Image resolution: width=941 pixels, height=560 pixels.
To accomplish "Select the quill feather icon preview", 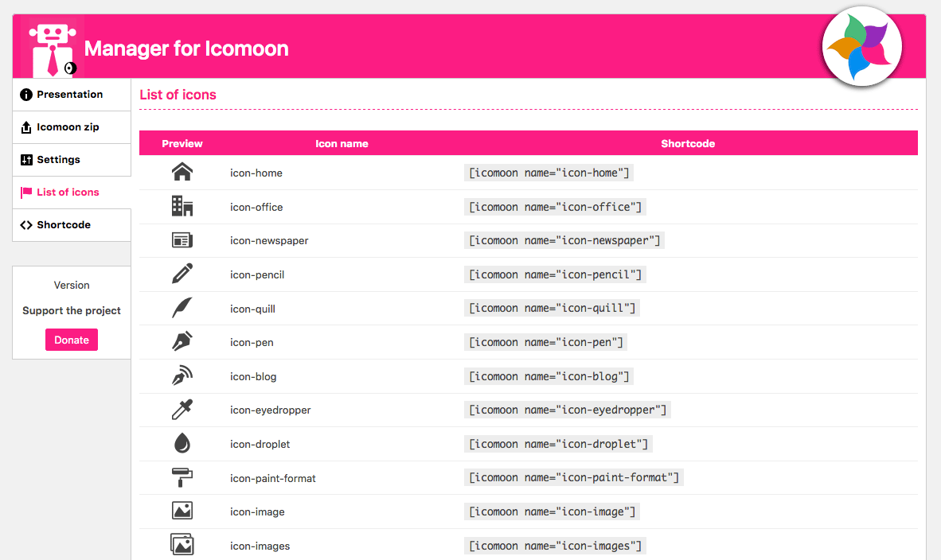I will click(x=182, y=308).
